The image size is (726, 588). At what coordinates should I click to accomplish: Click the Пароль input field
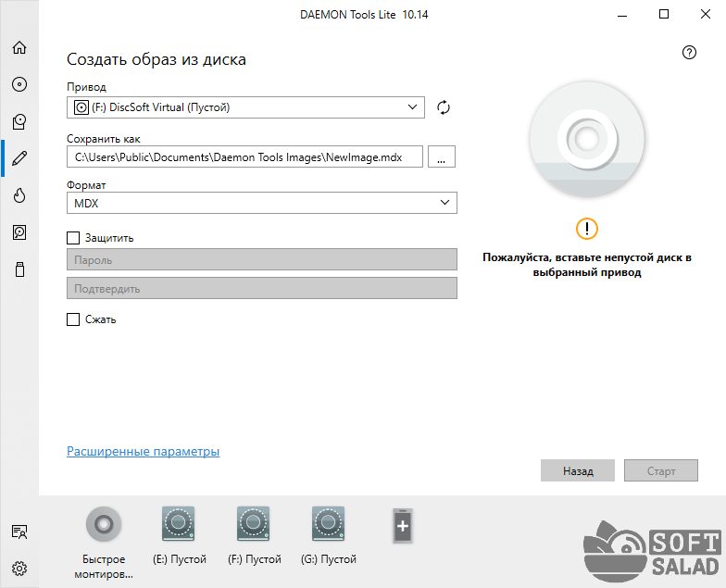(261, 259)
